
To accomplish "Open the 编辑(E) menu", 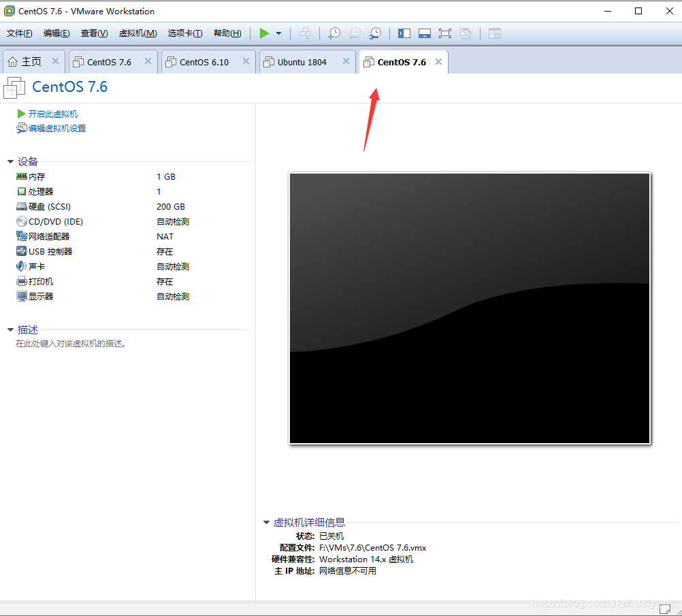I will pos(56,33).
